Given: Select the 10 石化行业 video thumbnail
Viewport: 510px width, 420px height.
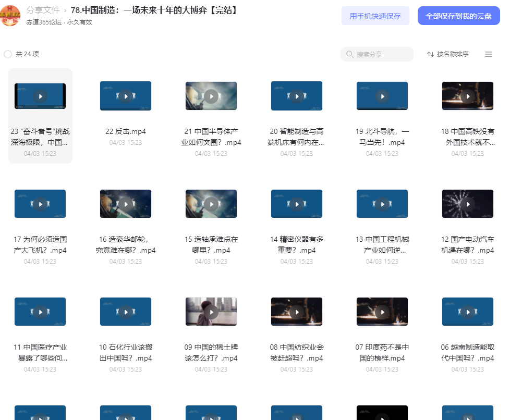Looking at the screenshot, I should (x=126, y=312).
